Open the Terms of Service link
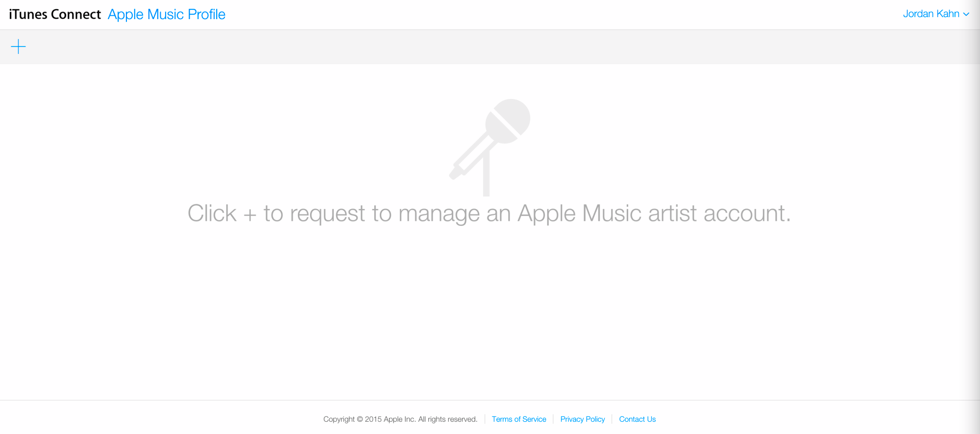 (518, 419)
